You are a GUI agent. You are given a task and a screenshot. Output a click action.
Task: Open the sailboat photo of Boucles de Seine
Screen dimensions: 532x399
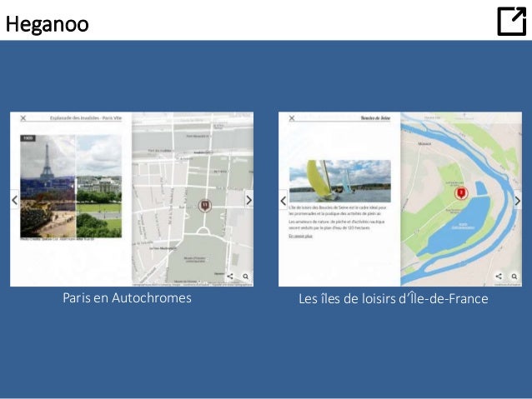click(x=340, y=181)
